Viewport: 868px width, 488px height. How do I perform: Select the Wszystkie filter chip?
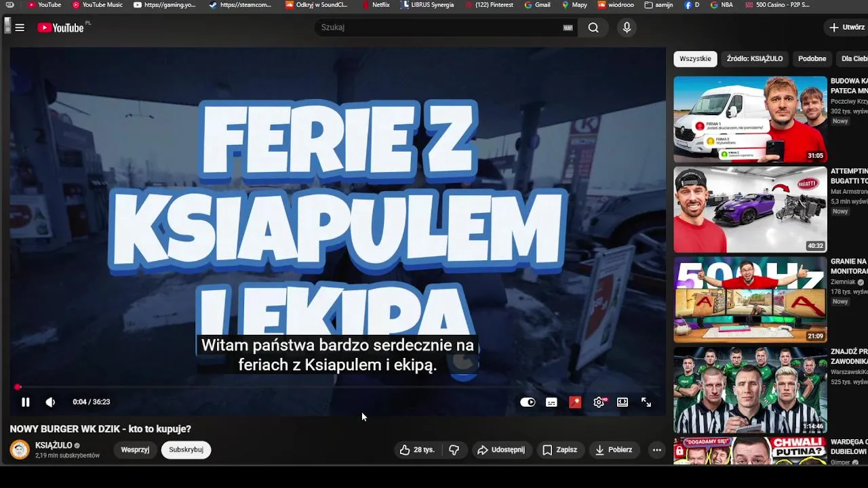pos(695,58)
